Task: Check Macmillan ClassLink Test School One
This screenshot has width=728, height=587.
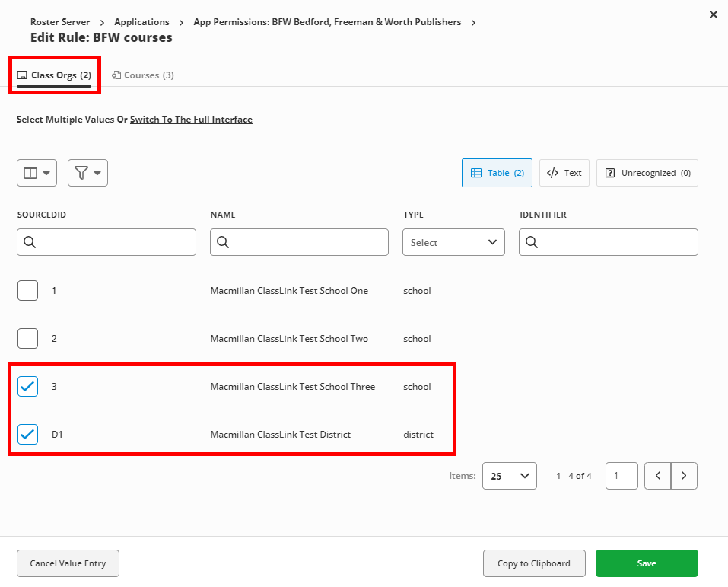Action: [27, 290]
